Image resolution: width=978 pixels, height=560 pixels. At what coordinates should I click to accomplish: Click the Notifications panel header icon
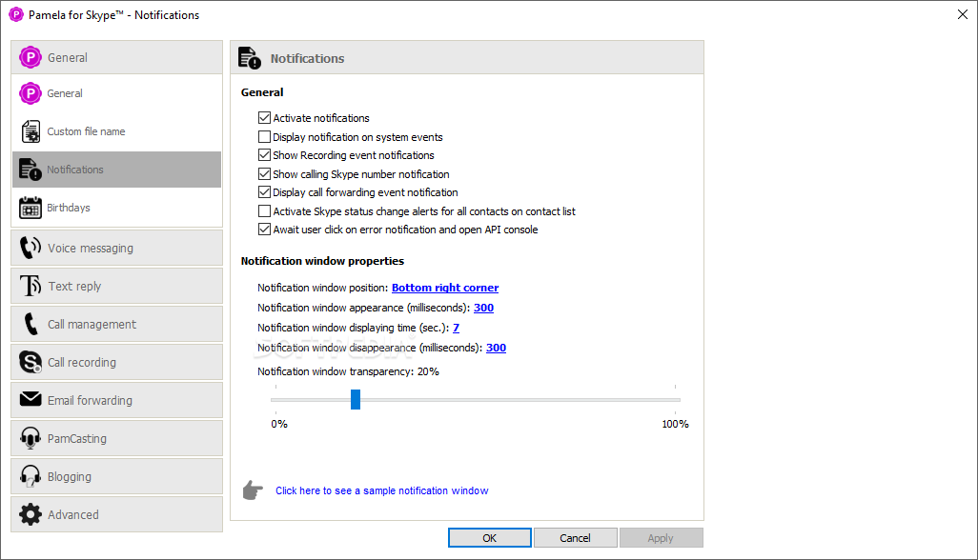(250, 58)
